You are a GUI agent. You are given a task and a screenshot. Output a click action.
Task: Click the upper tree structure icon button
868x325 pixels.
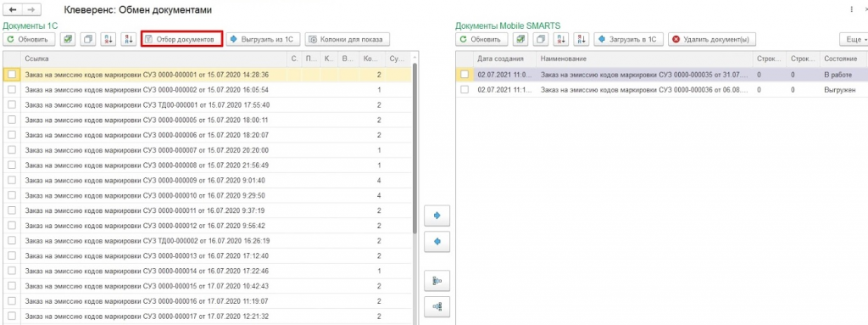point(437,281)
